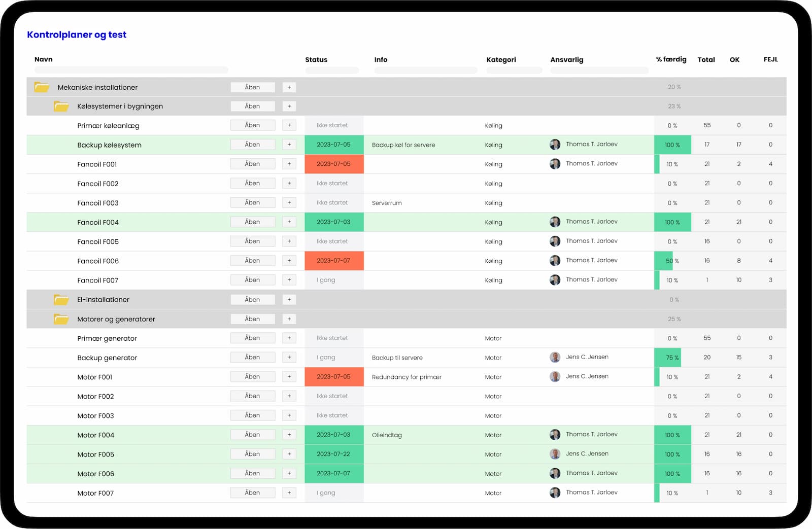This screenshot has width=812, height=529.
Task: Click 'Backup til servere' info text
Action: click(x=397, y=358)
